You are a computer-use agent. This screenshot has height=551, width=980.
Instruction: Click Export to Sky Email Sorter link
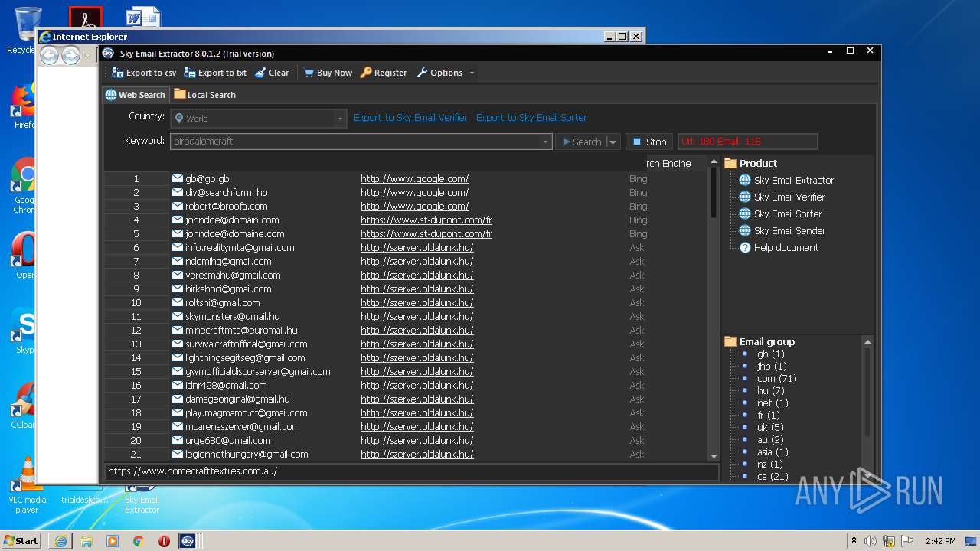click(531, 118)
